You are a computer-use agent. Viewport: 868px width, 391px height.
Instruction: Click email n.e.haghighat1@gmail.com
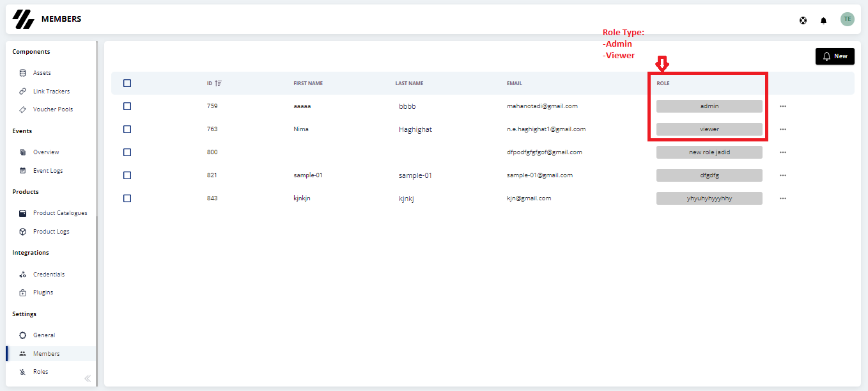[x=546, y=129]
